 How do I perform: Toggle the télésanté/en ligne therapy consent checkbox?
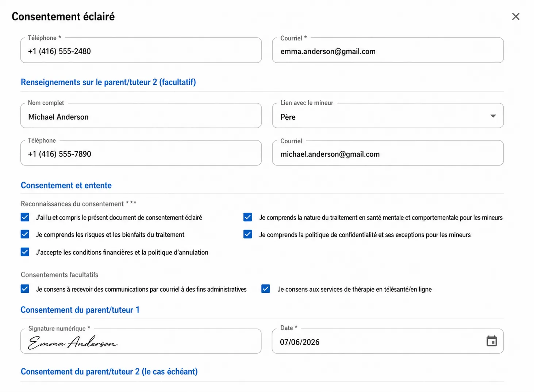pyautogui.click(x=266, y=289)
